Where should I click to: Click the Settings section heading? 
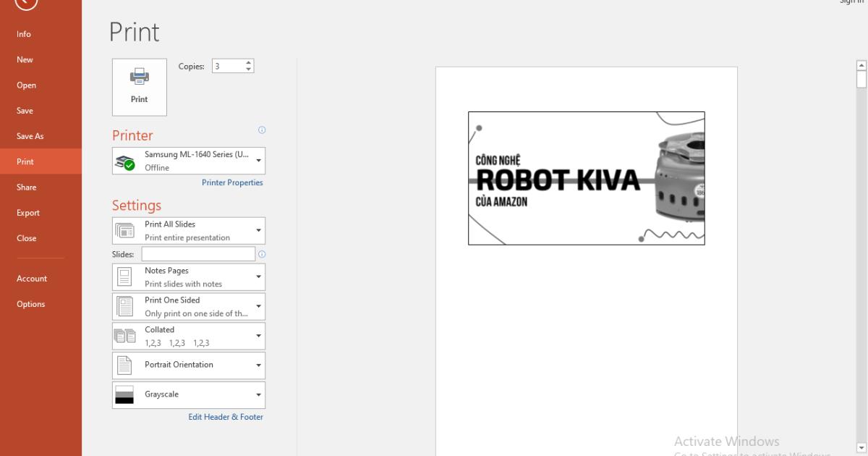(x=137, y=206)
